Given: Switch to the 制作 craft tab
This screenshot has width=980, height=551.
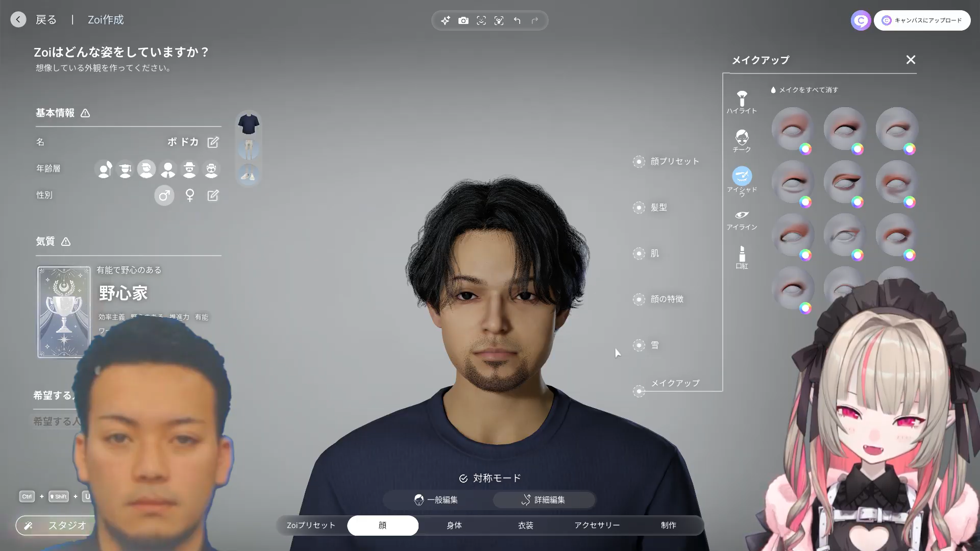Looking at the screenshot, I should tap(669, 525).
